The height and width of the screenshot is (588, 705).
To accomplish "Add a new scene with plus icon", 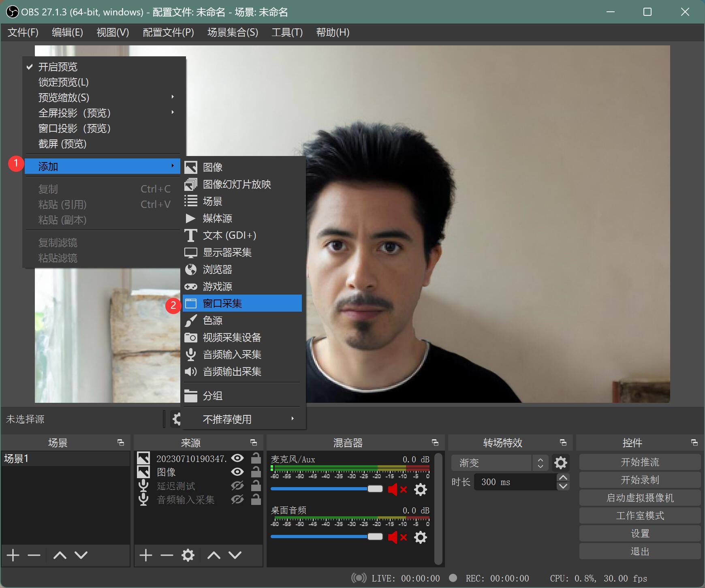I will (13, 555).
